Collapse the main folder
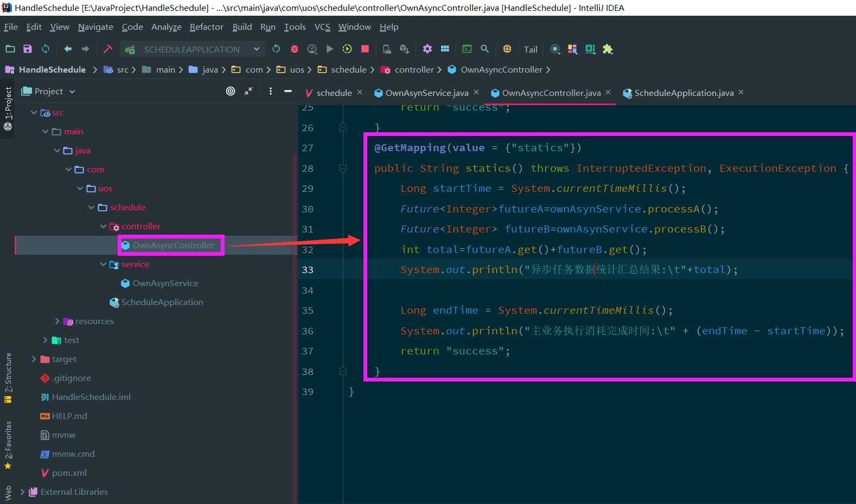This screenshot has width=856, height=504. point(45,132)
